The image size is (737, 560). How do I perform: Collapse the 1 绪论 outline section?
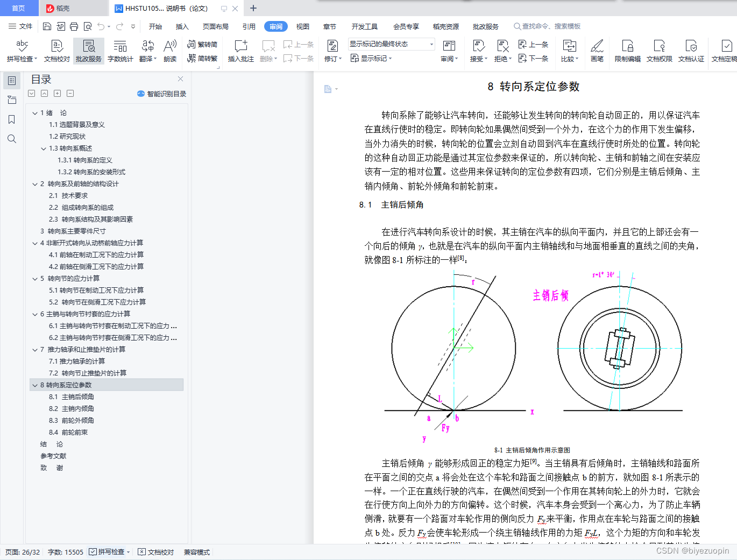pos(35,113)
